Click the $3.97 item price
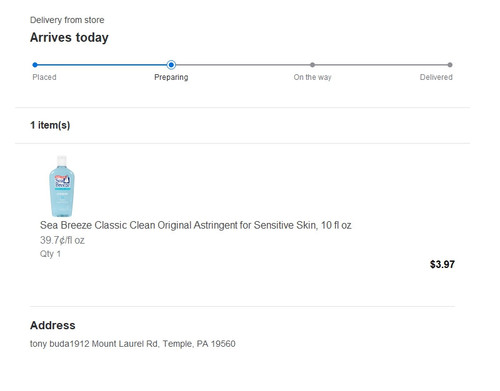500x391 pixels. click(442, 264)
